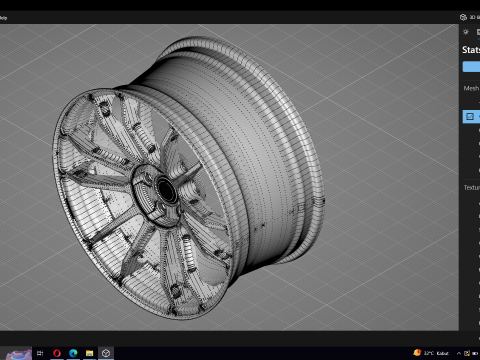Select the 3D Viewer taskbar icon

pos(106,353)
